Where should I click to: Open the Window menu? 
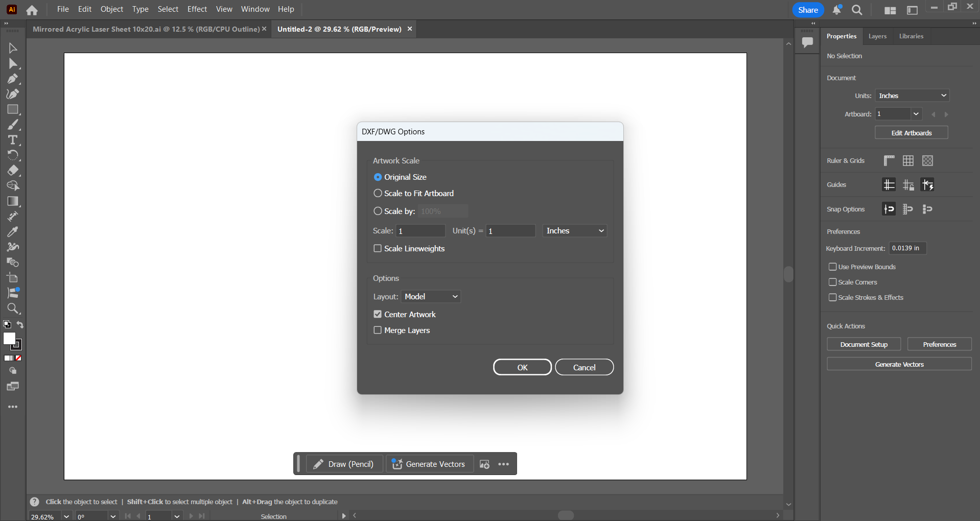(x=255, y=9)
